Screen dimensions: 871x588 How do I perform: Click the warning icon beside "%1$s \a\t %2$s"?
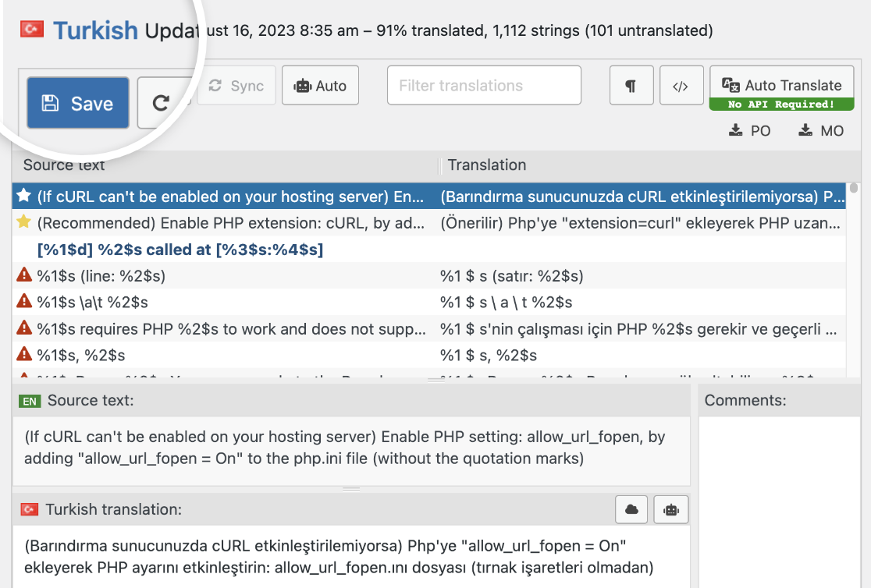(x=24, y=301)
